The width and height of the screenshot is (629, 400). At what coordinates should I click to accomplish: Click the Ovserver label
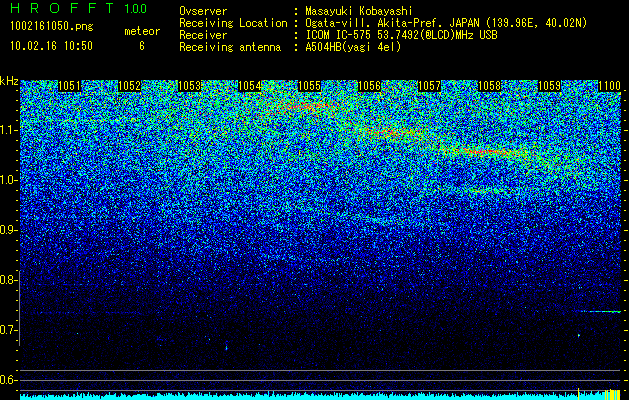pos(203,11)
